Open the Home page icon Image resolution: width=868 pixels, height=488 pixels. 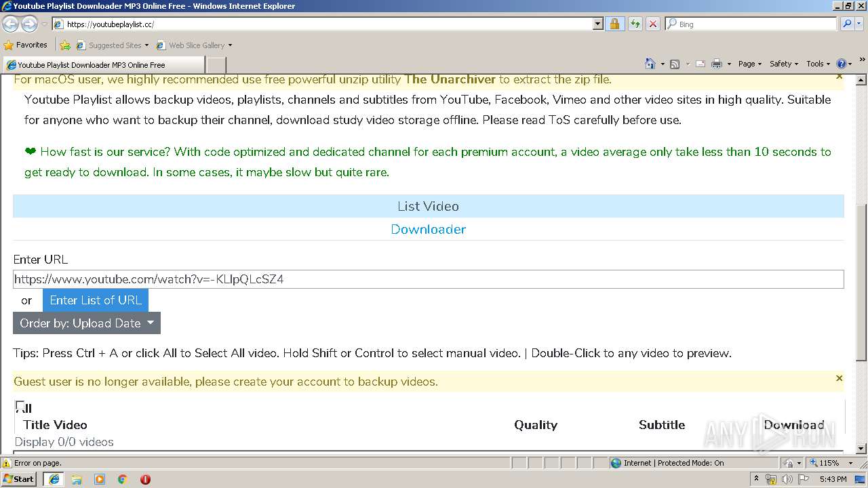[x=650, y=64]
